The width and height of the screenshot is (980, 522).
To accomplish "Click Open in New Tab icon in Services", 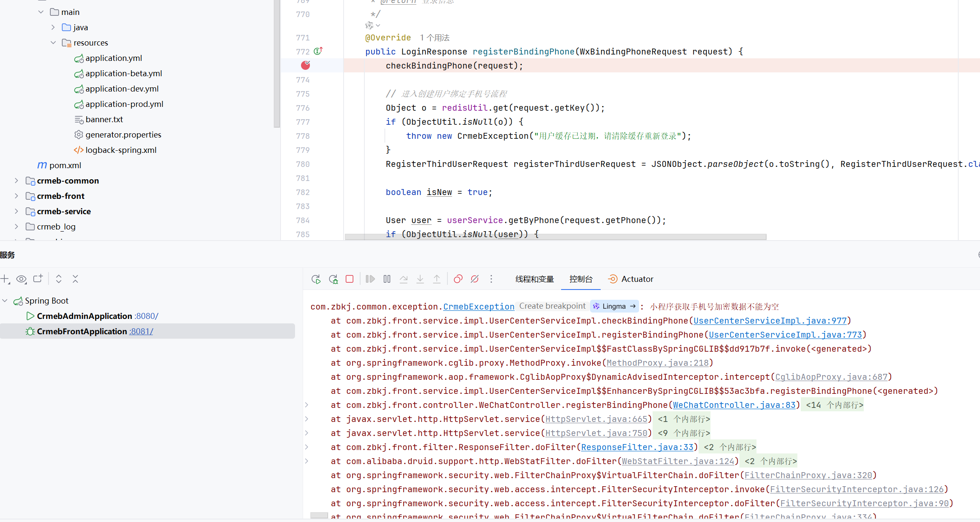I will point(38,278).
